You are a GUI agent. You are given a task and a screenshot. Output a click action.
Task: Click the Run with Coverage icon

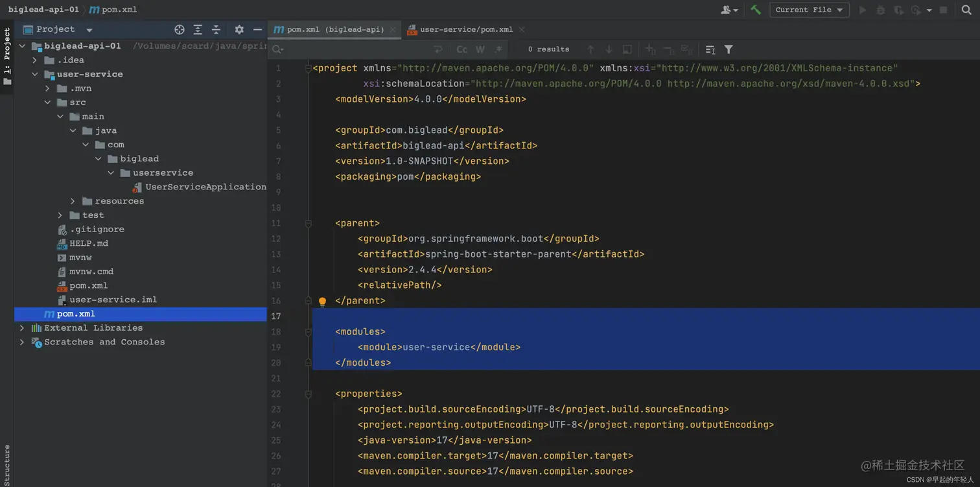[898, 10]
